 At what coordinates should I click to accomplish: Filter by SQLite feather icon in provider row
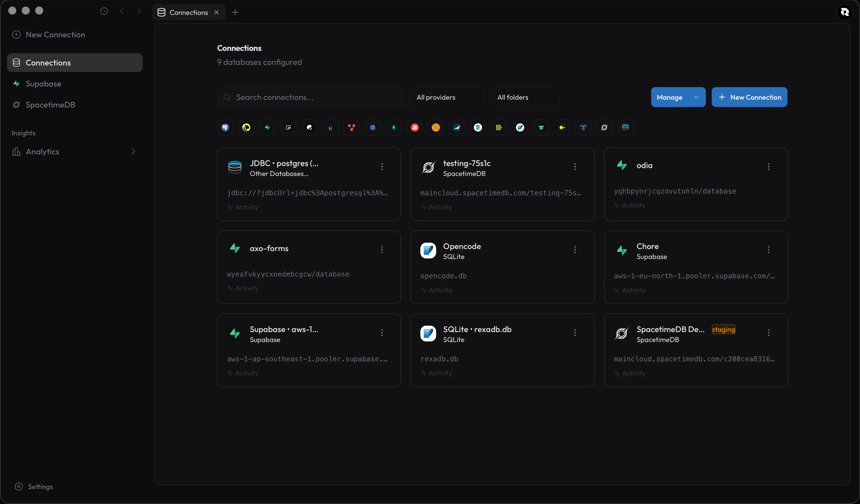coord(520,127)
